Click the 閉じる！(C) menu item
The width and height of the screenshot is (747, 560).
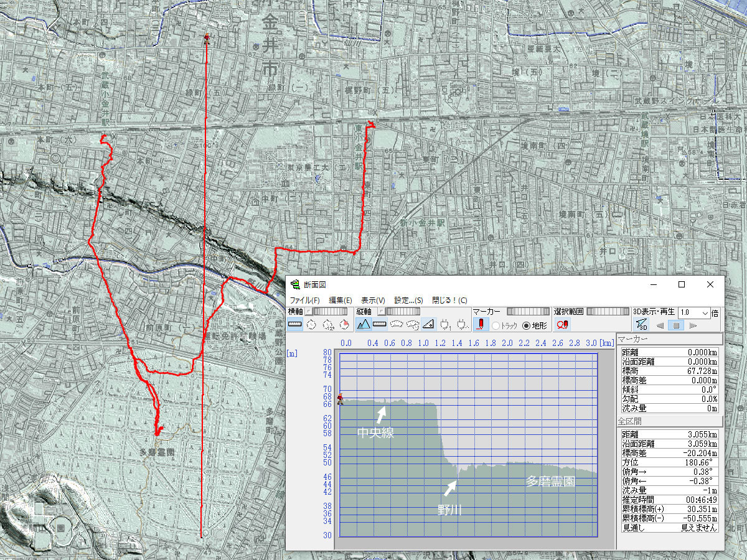click(x=449, y=300)
